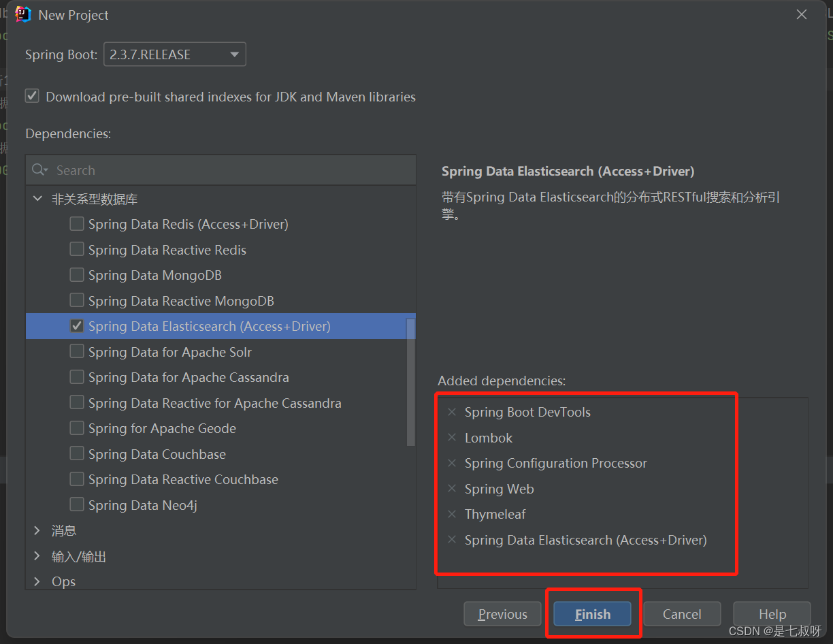Remove Spring Configuration Processor via its X icon

coord(452,463)
